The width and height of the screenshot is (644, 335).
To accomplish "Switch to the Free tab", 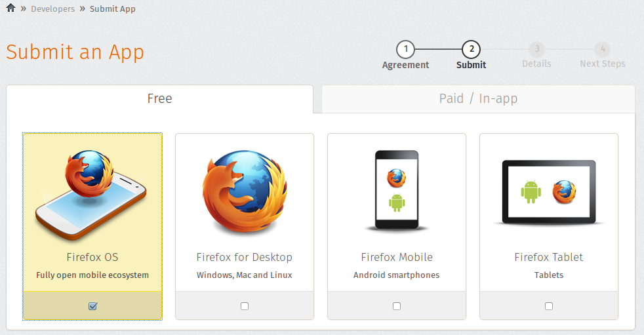I will [160, 99].
